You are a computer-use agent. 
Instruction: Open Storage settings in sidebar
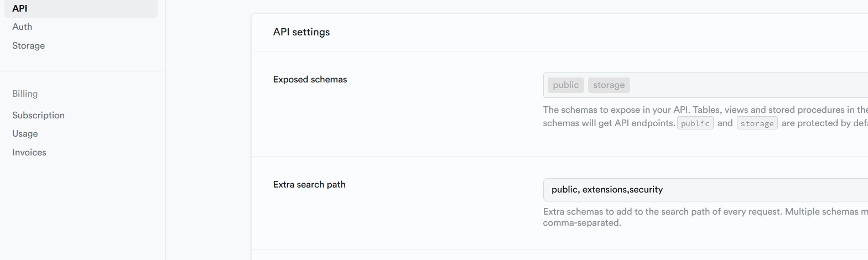click(x=29, y=45)
